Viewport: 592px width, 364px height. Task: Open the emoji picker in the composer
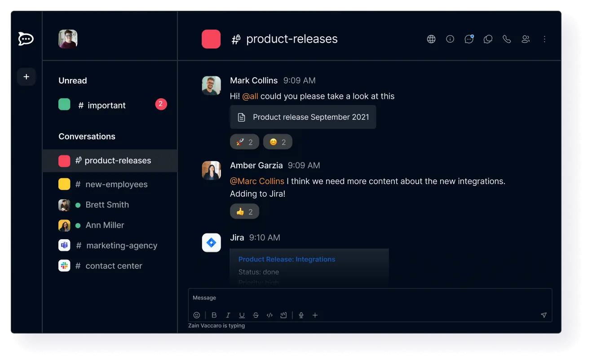(196, 315)
